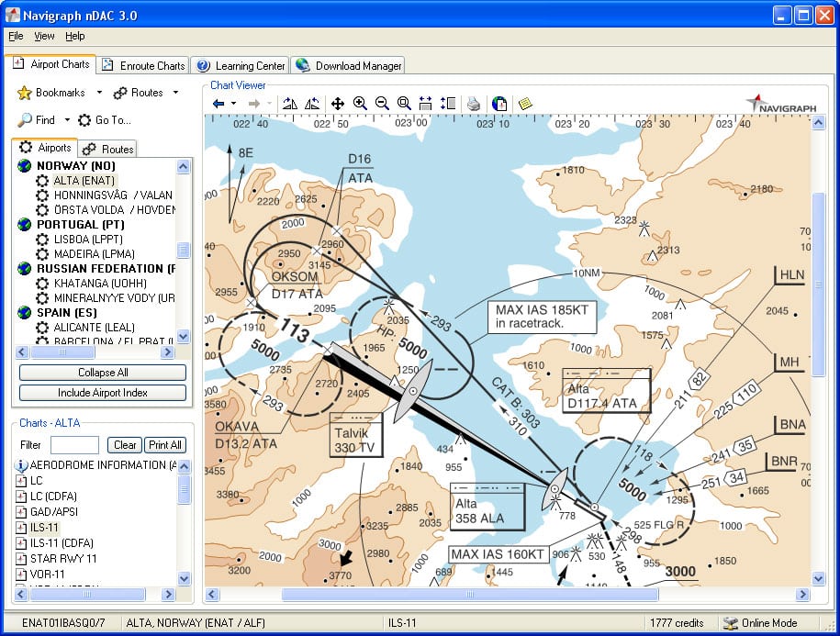Switch to the Enroute Charts tab
Image resolution: width=840 pixels, height=636 pixels.
pyautogui.click(x=143, y=65)
